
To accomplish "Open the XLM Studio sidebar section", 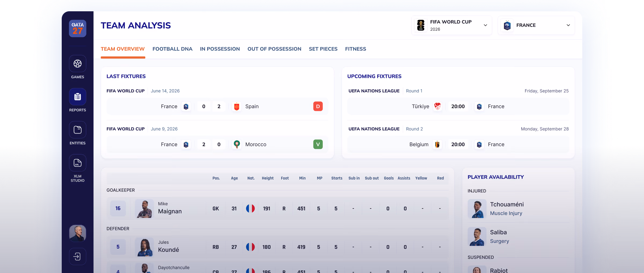I will click(x=78, y=168).
